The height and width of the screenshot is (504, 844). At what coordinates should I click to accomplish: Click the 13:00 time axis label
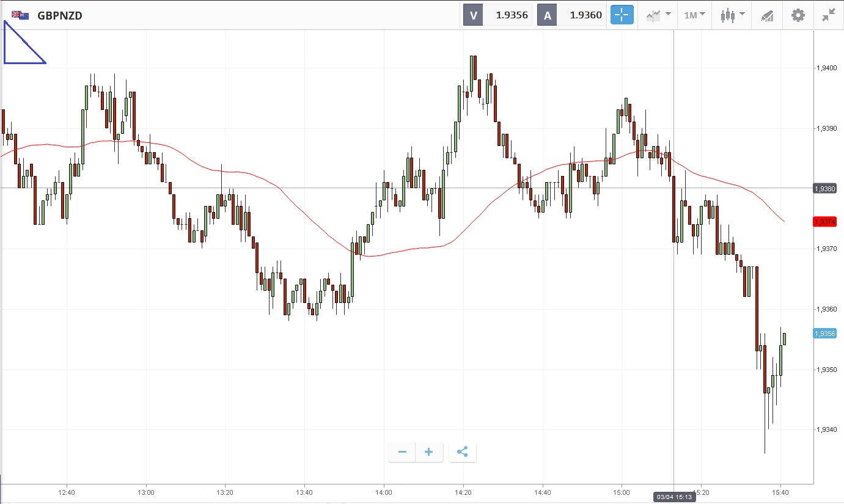coord(146,492)
